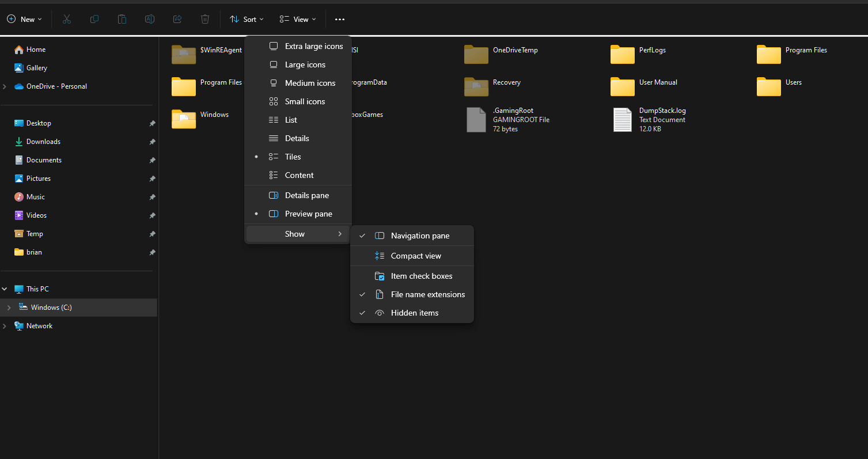Open the Sort dropdown menu

tap(247, 19)
